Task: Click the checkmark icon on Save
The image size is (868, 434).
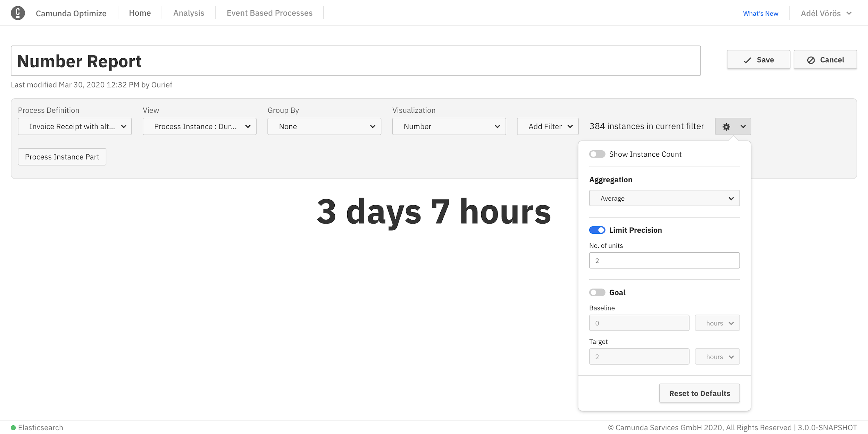Action: tap(747, 60)
